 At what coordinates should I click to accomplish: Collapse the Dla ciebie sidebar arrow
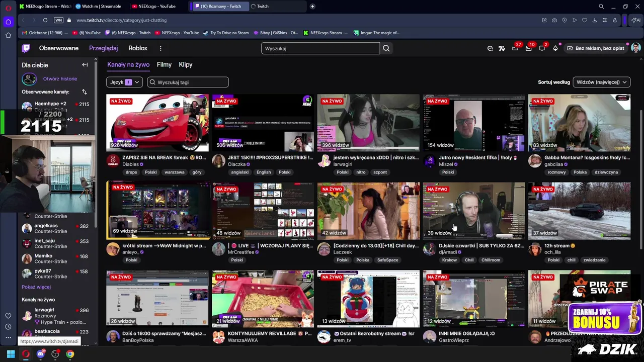[85, 65]
